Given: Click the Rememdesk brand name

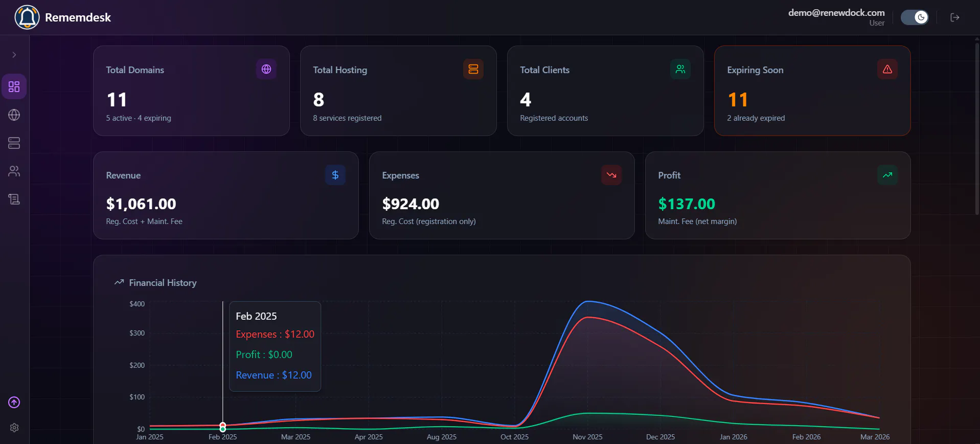Looking at the screenshot, I should pyautogui.click(x=78, y=17).
